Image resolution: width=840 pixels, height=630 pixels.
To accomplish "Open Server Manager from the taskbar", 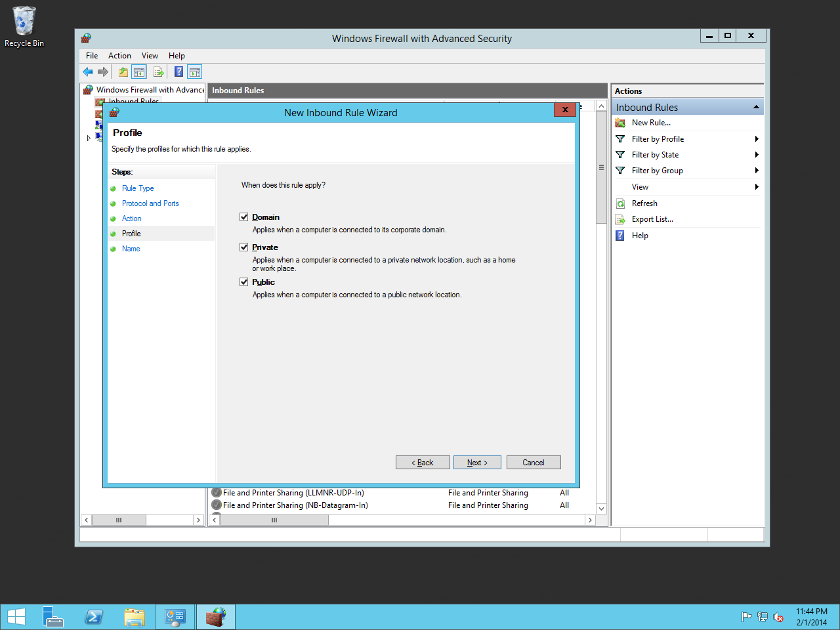I will click(53, 617).
